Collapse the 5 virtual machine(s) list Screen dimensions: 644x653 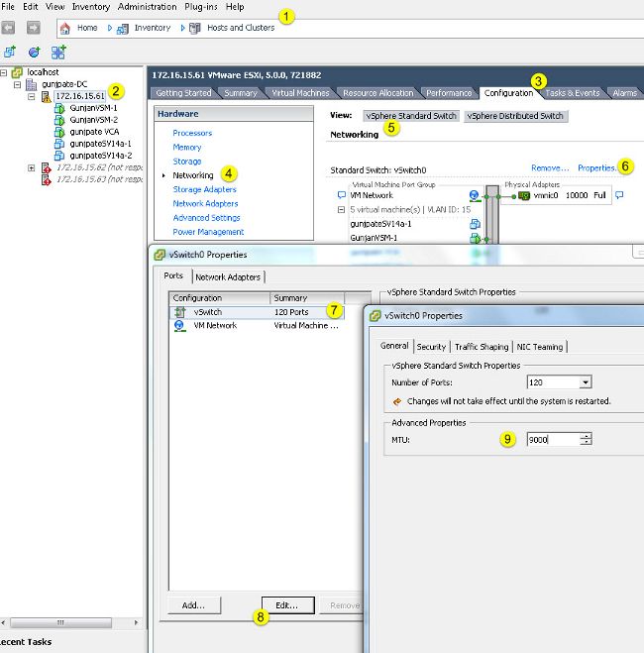coord(341,209)
